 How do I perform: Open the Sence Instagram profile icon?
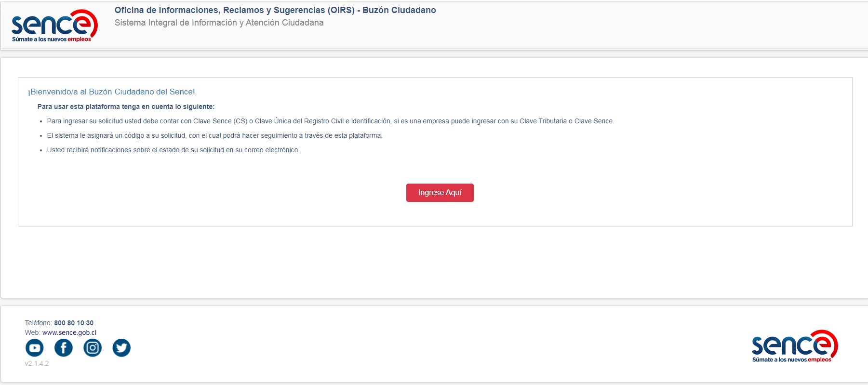point(93,347)
